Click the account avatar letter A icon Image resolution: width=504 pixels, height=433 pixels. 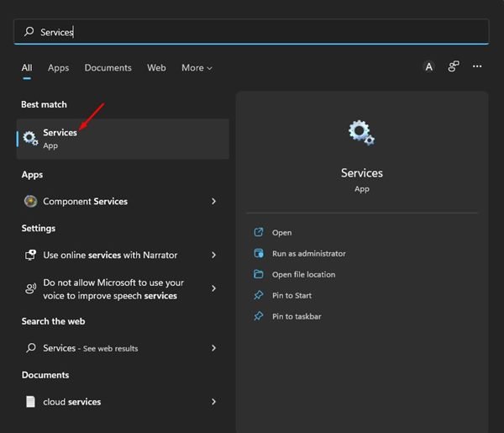[428, 67]
